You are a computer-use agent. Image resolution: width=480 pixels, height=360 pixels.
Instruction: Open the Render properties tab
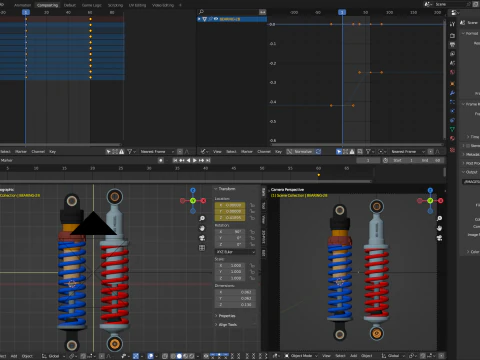452,35
